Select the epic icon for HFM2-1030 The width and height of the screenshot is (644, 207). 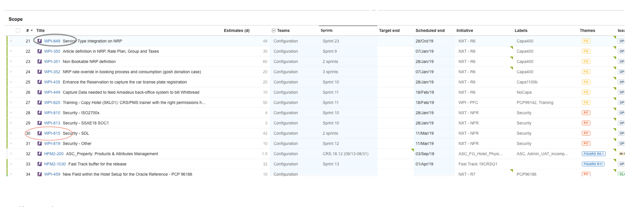point(40,164)
